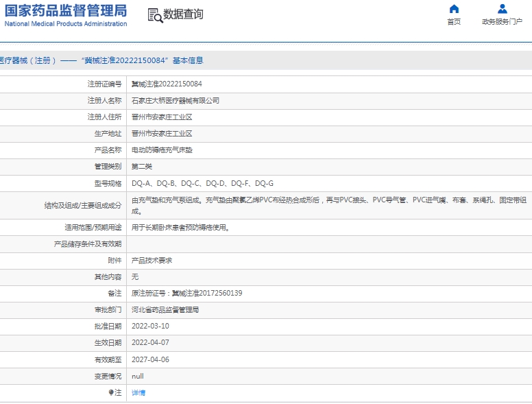Click the 数据查询 magnifier document icon

156,16
